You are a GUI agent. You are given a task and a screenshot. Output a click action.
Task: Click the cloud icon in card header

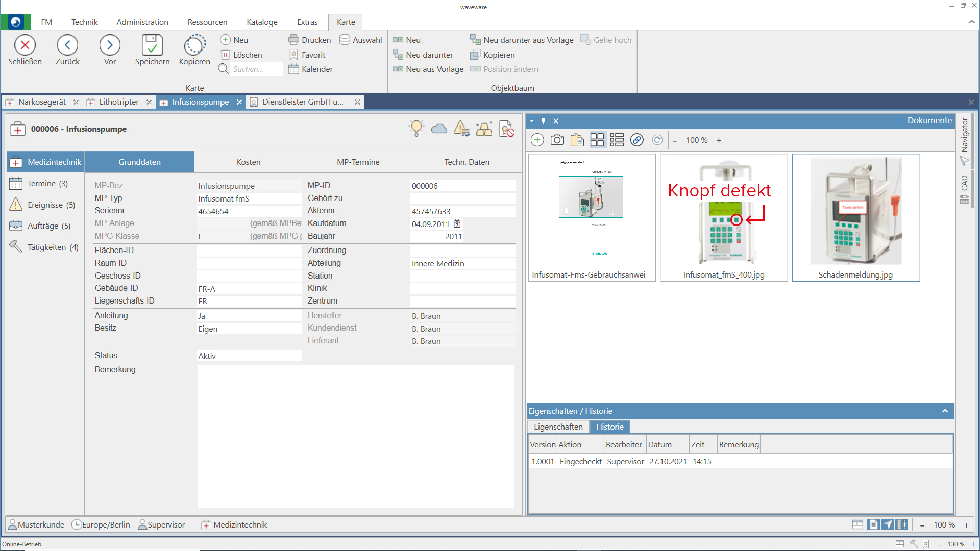click(x=439, y=129)
